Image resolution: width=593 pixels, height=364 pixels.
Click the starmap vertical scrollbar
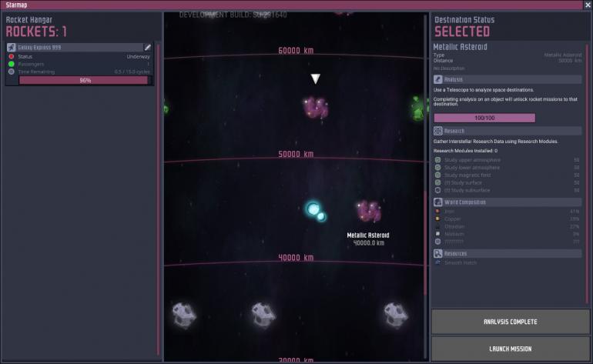425,242
